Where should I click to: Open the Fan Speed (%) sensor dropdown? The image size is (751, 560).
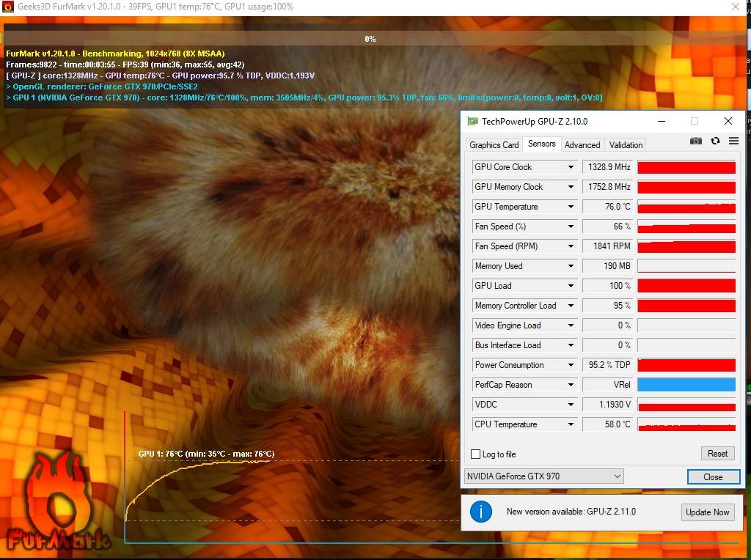click(571, 226)
